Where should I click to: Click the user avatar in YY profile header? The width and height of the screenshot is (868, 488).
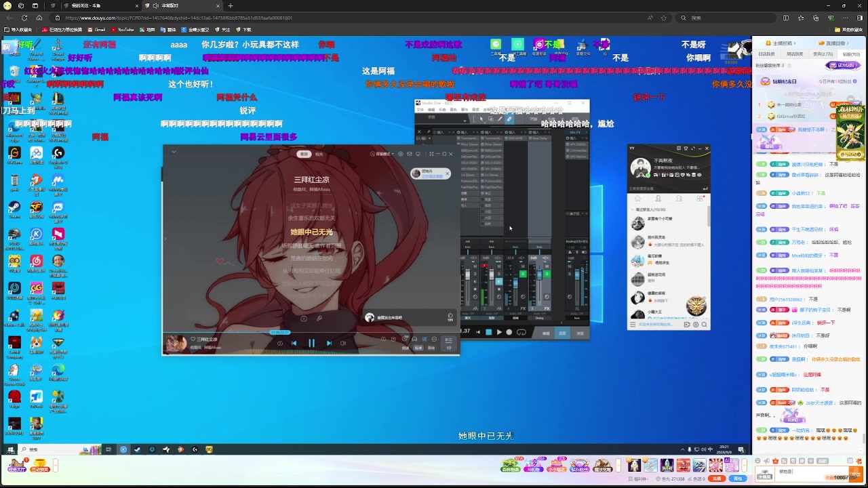640,167
